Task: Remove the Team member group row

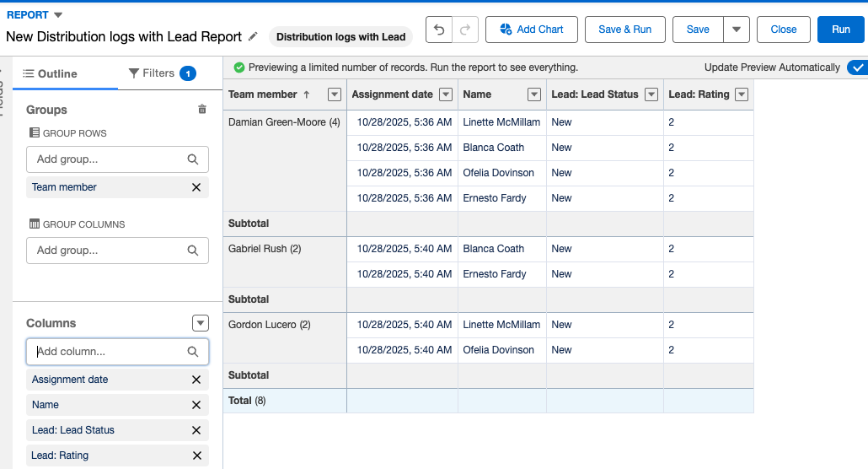Action: pos(196,187)
